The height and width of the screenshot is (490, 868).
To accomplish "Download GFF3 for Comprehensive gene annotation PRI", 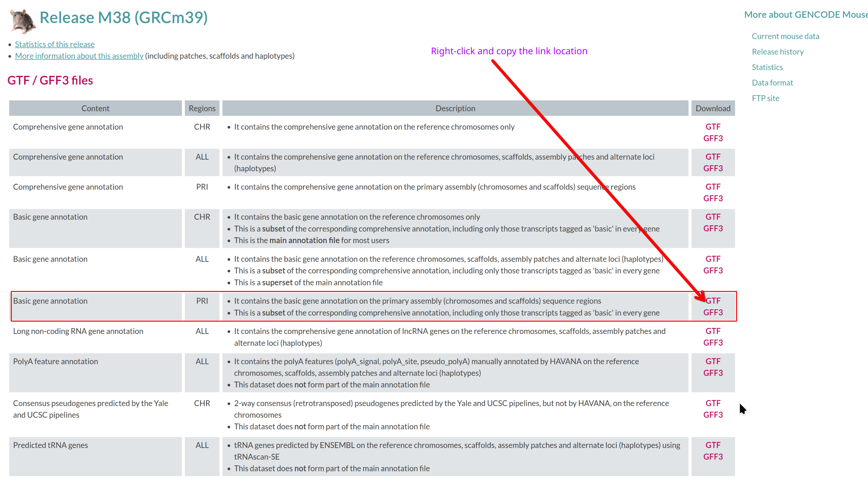I will coord(713,199).
